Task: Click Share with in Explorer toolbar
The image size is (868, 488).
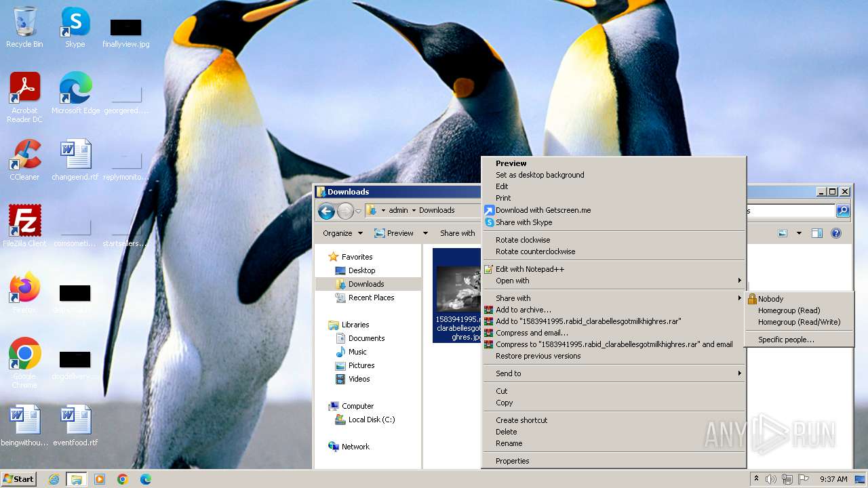Action: (457, 233)
